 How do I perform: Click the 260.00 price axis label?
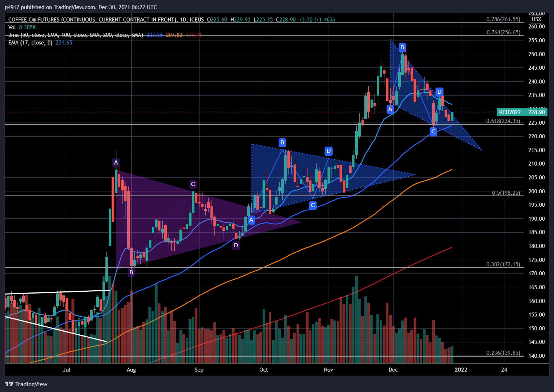pos(536,27)
